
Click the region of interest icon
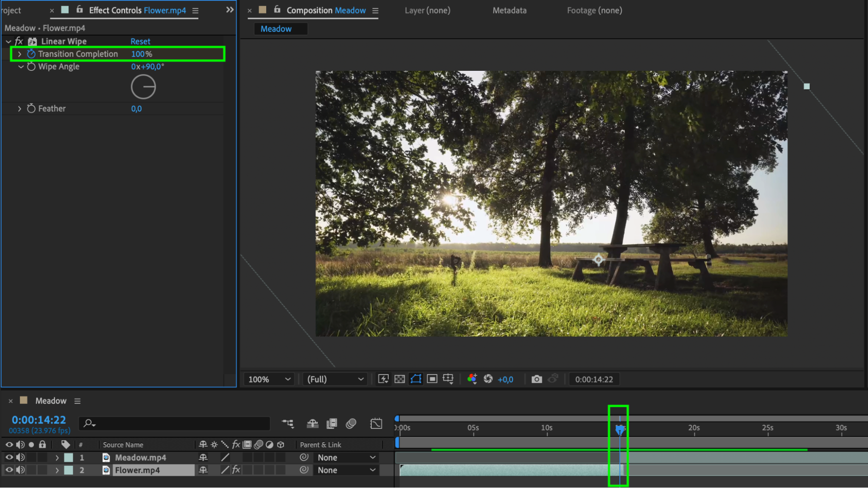pos(432,379)
